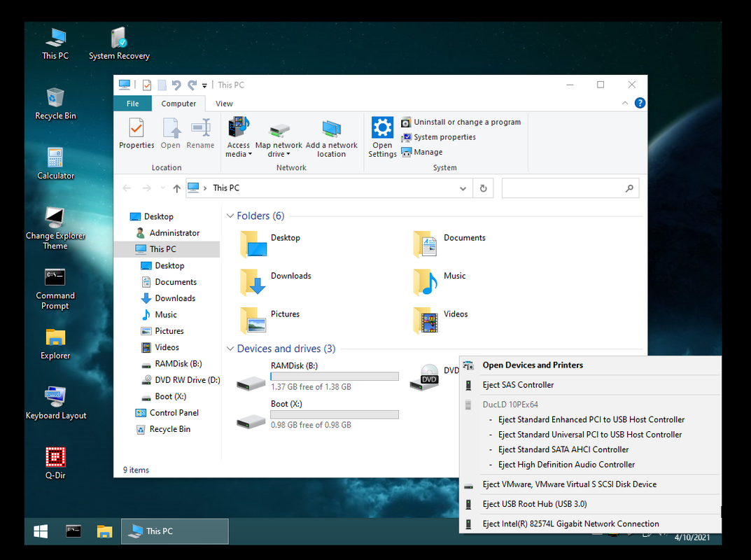Open System Recovery desktop icon
The width and height of the screenshot is (751, 560).
tap(119, 44)
